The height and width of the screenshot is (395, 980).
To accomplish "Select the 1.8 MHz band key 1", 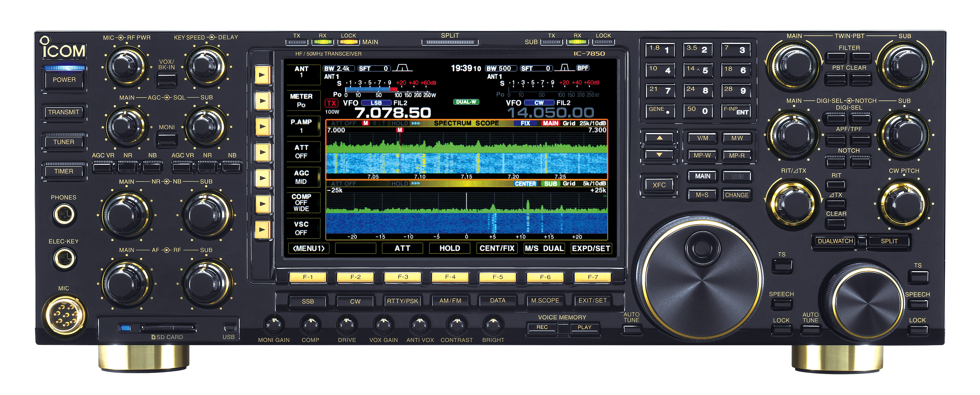I will pyautogui.click(x=660, y=50).
